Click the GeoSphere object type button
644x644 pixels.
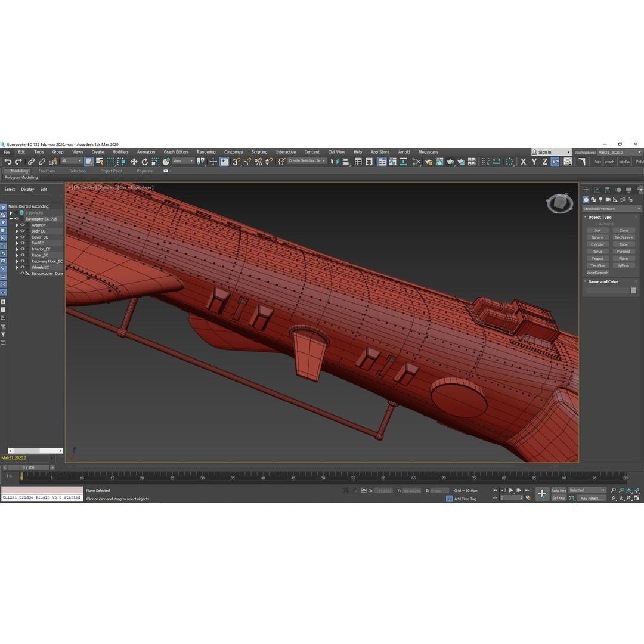624,237
